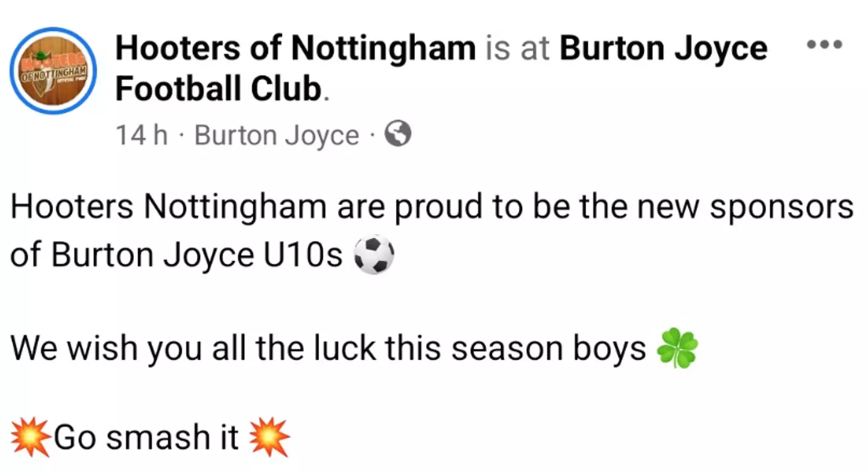Screen dimensions: 868x472
Task: Click the "We wish you all the luck" line
Action: 181,348
